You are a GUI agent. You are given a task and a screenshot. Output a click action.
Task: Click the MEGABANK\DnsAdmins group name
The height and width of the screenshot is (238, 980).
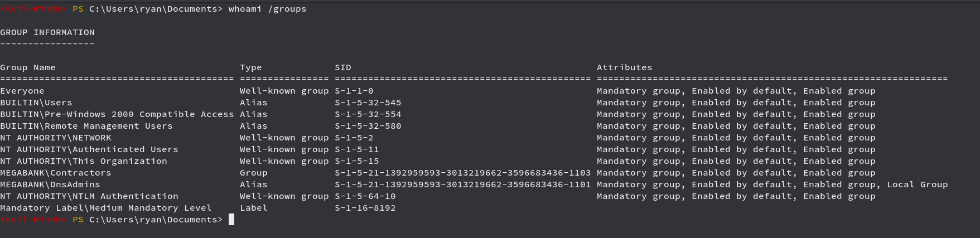coord(50,184)
